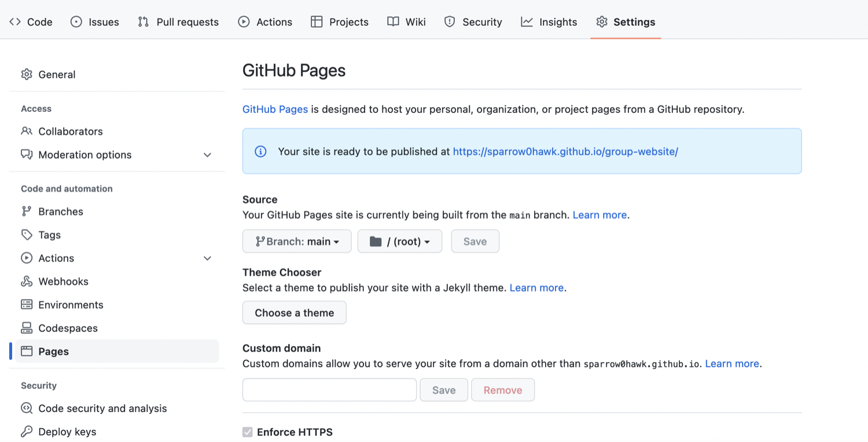Click Learn more link under Custom domain
Screen dimensions: 868x442
pyautogui.click(x=732, y=364)
